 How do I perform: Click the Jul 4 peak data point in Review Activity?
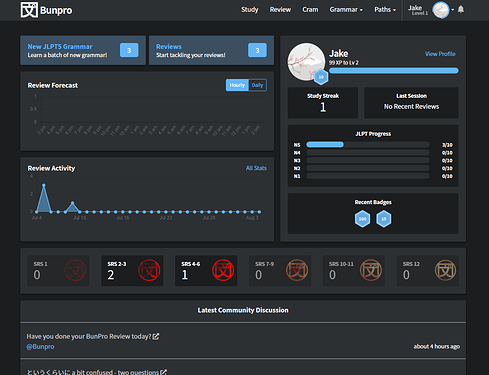tap(44, 185)
